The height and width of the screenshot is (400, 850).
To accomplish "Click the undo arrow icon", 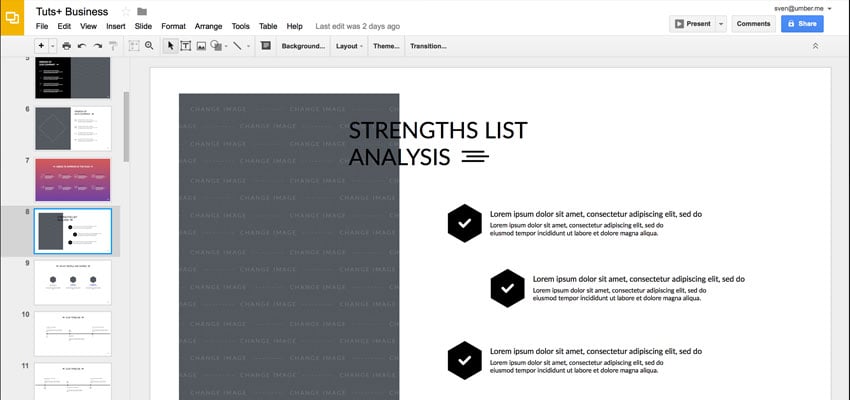I will 82,46.
